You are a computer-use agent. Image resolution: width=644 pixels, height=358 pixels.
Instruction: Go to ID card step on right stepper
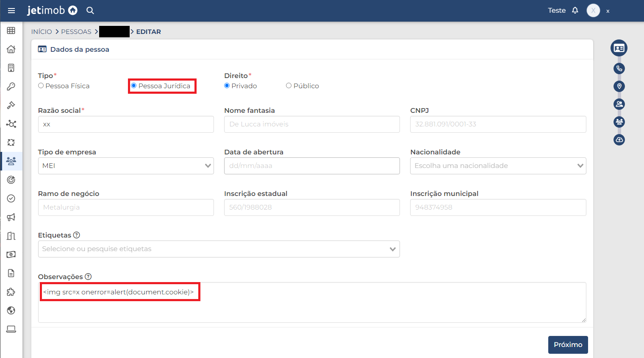619,48
